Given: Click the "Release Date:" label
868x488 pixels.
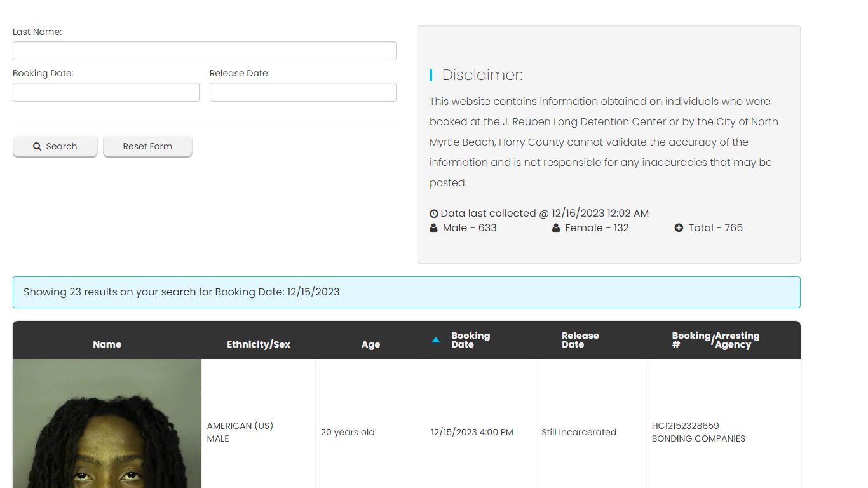Looking at the screenshot, I should click(240, 73).
